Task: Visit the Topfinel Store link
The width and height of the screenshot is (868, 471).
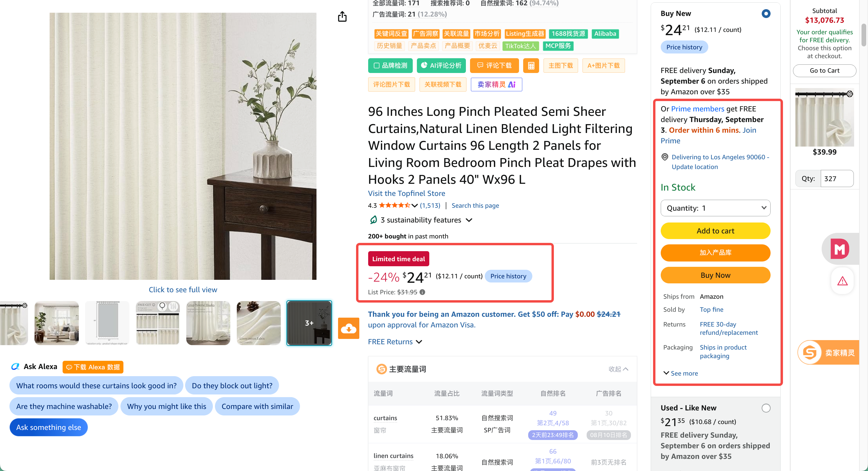Action: 406,193
